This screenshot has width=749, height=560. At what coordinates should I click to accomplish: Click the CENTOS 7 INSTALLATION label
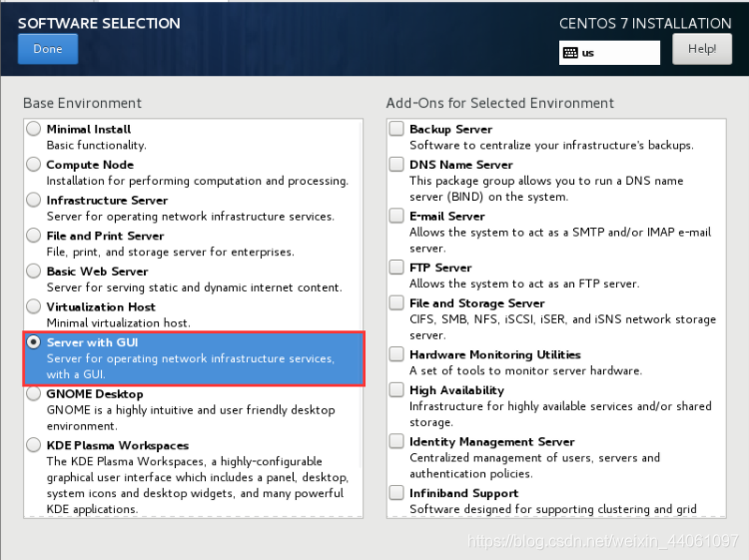(645, 23)
